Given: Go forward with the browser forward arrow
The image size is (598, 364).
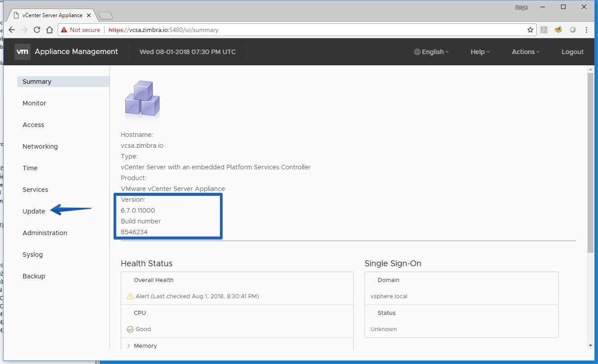Looking at the screenshot, I should (x=24, y=30).
